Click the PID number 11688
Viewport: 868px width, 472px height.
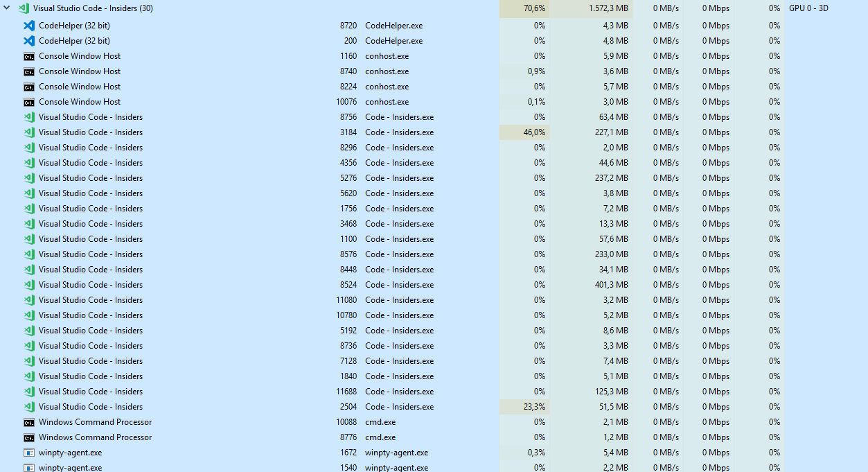347,392
